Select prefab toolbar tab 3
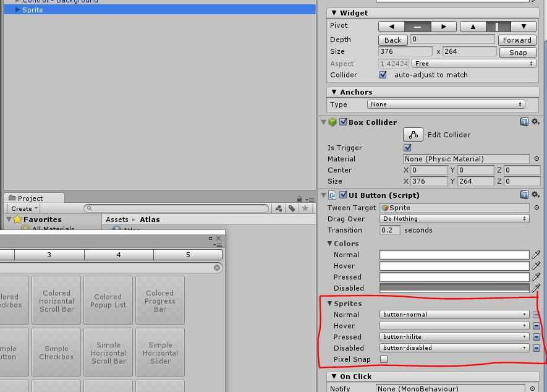The width and height of the screenshot is (547, 392). (49, 255)
